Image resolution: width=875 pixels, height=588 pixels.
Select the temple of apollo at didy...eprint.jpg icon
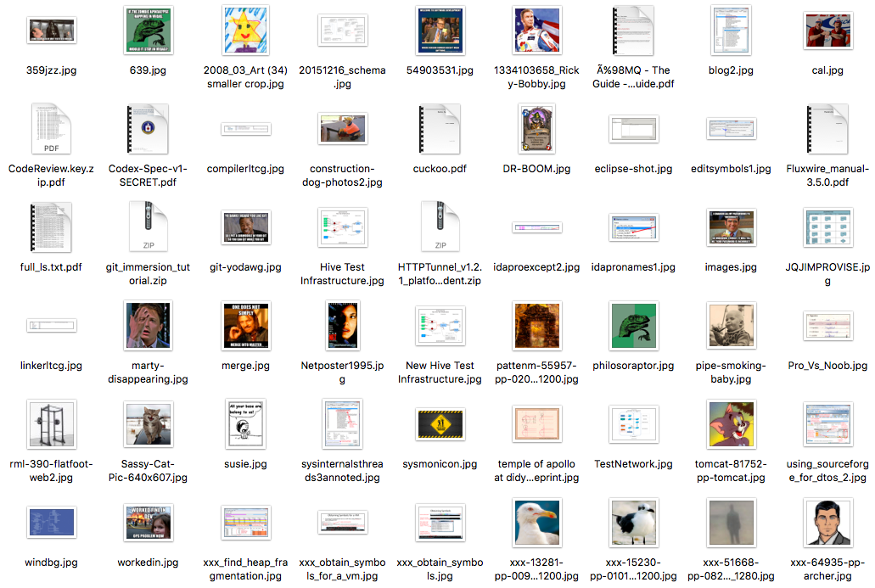tap(537, 424)
